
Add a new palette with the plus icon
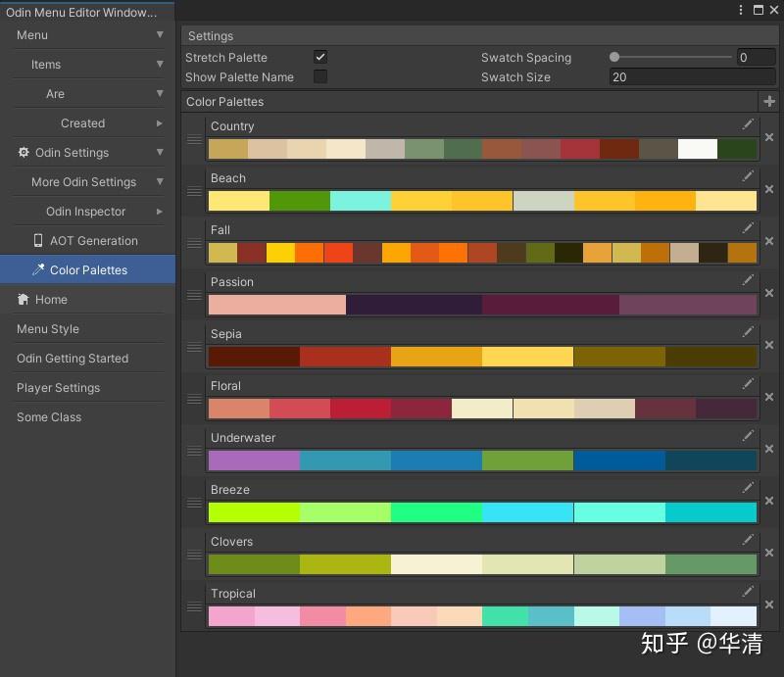pos(770,101)
